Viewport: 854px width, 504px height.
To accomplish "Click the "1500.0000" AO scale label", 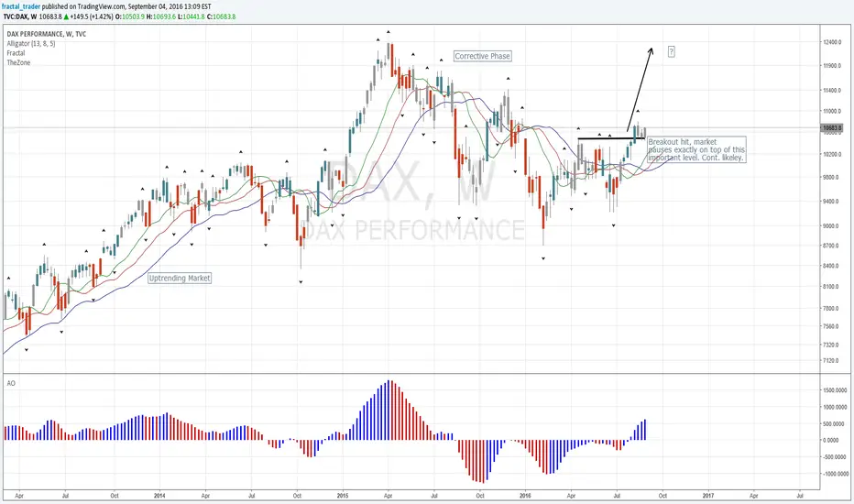I will 833,390.
